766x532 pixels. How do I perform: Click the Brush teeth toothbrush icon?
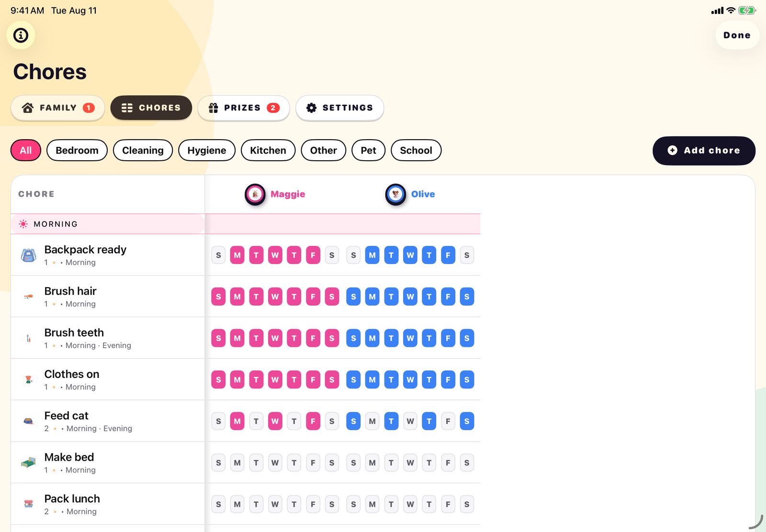(x=28, y=338)
